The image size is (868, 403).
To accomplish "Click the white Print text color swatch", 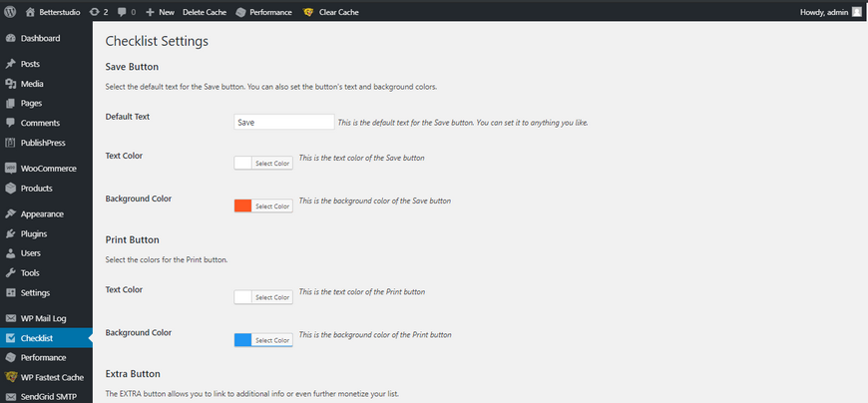I will tap(243, 297).
